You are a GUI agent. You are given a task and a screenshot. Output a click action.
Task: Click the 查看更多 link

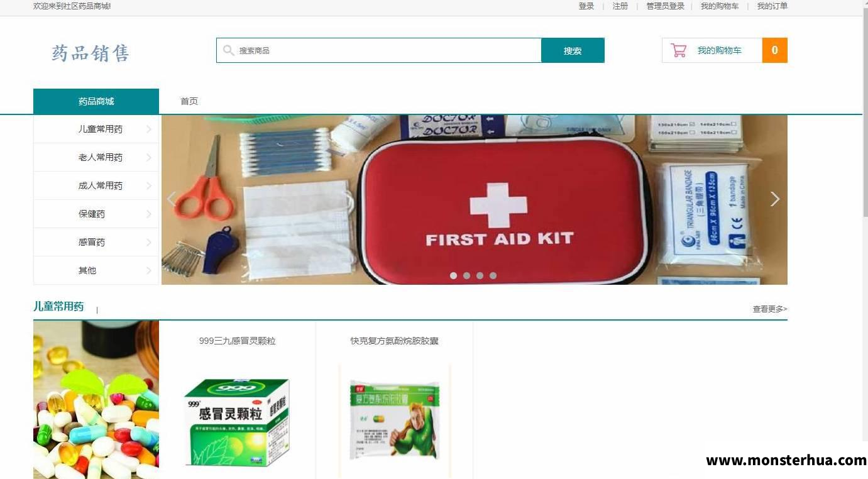coord(770,309)
